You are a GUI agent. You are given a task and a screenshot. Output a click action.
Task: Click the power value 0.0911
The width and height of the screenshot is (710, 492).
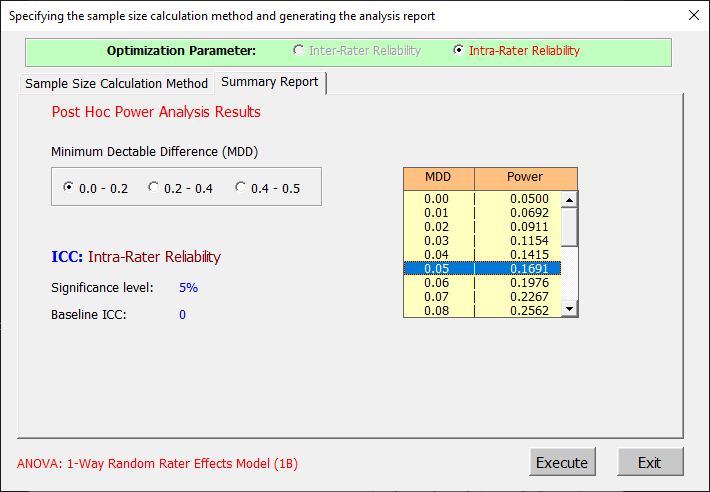pyautogui.click(x=529, y=227)
